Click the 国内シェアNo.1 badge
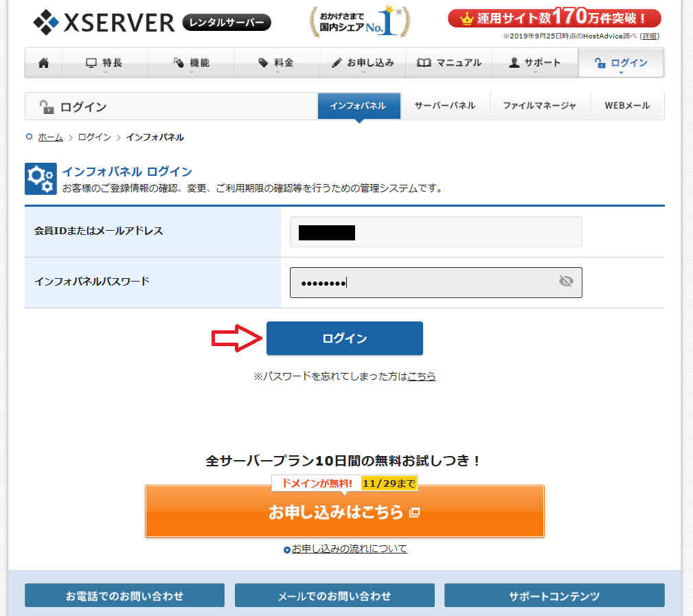The height and width of the screenshot is (616, 693). click(x=360, y=21)
